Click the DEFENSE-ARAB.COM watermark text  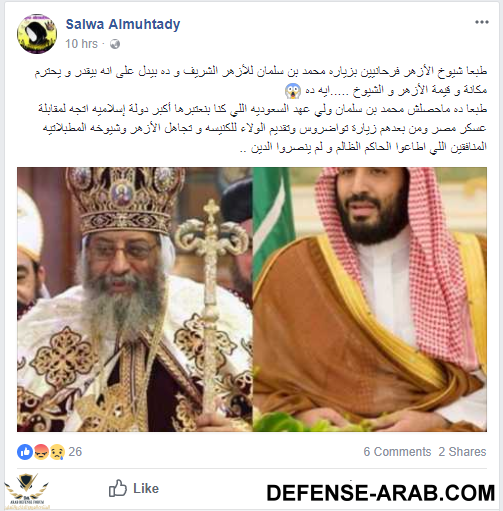(381, 493)
